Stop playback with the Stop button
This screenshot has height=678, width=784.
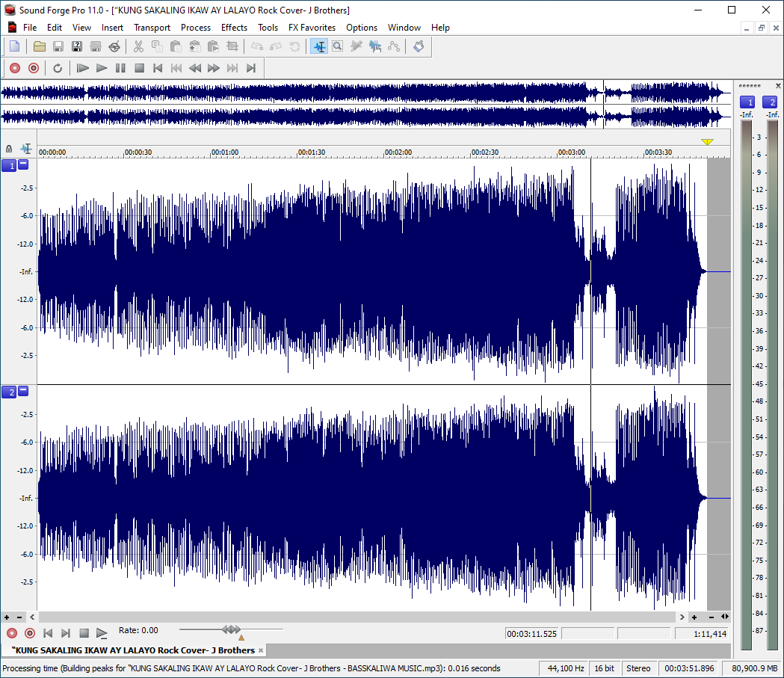140,68
